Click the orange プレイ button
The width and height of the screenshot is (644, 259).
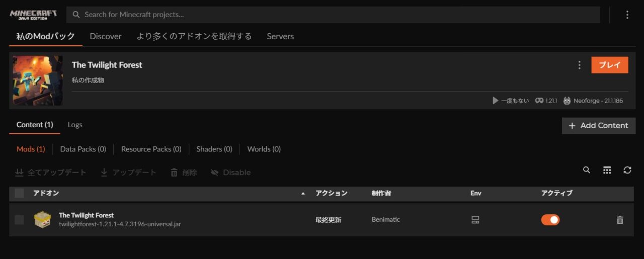click(x=610, y=65)
